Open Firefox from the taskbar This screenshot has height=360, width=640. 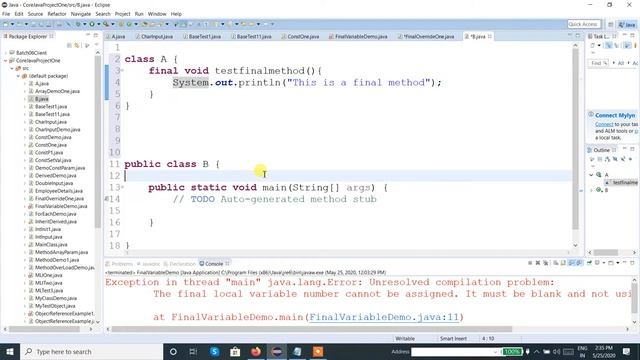click(256, 351)
